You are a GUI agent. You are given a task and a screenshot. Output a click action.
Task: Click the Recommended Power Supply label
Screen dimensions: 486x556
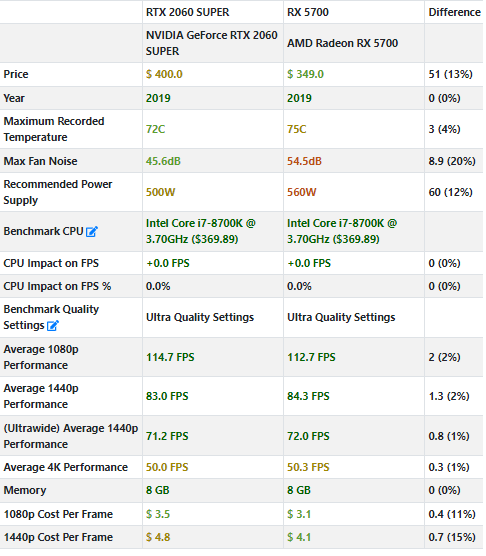tap(58, 194)
